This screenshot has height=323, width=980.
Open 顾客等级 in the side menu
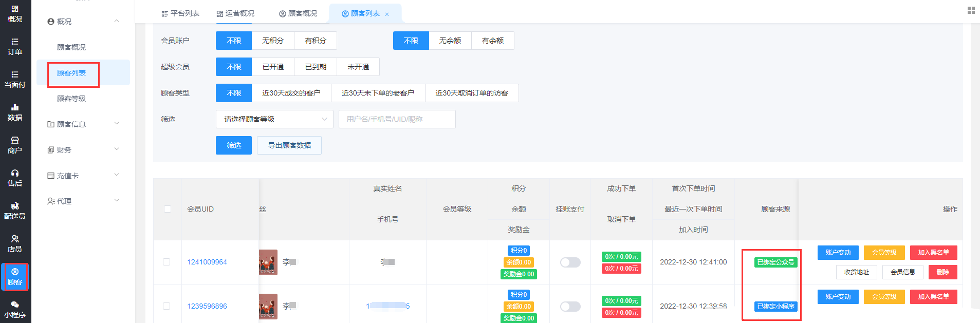pos(71,99)
